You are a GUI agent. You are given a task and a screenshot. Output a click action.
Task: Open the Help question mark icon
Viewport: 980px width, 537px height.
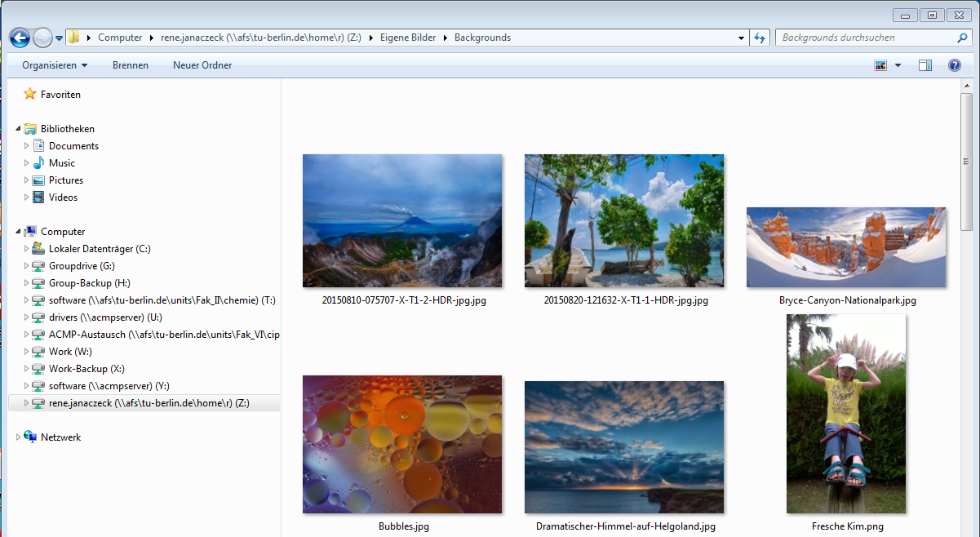click(954, 65)
